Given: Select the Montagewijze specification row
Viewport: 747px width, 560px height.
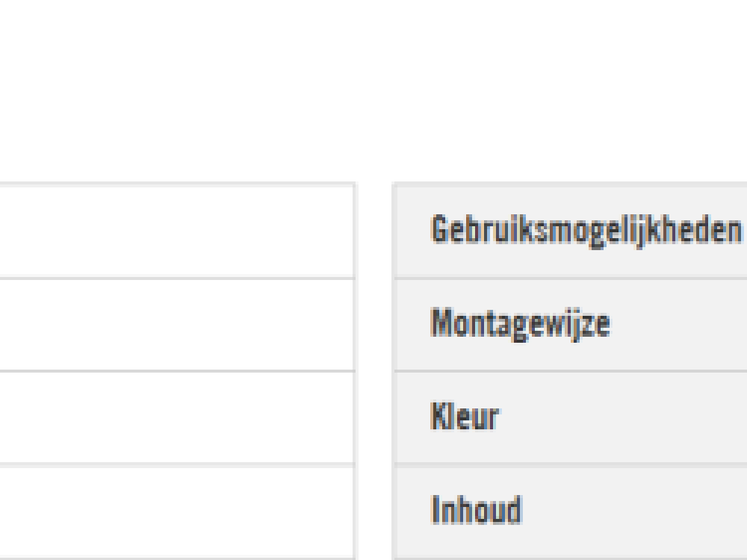Looking at the screenshot, I should (568, 324).
